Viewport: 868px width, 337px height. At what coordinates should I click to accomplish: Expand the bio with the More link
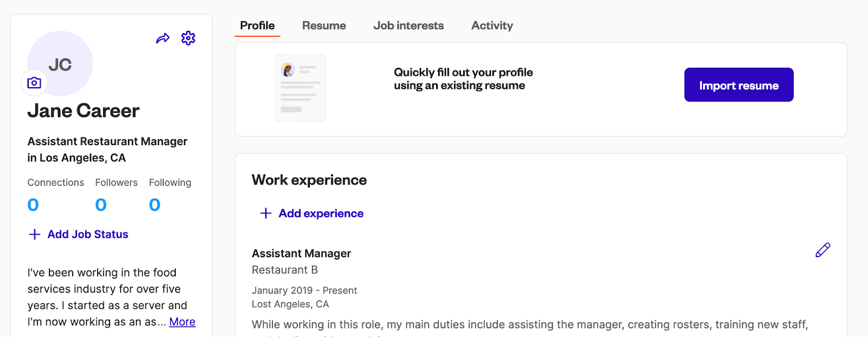(182, 322)
